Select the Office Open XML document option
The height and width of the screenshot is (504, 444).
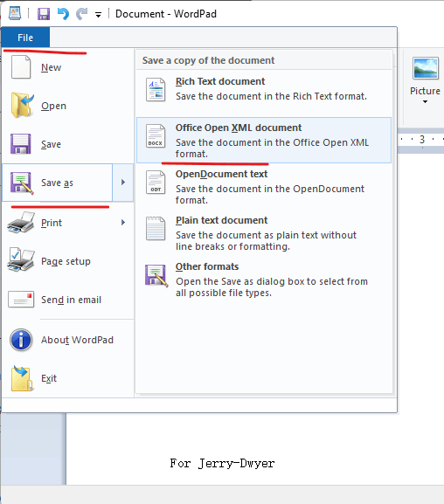(264, 140)
